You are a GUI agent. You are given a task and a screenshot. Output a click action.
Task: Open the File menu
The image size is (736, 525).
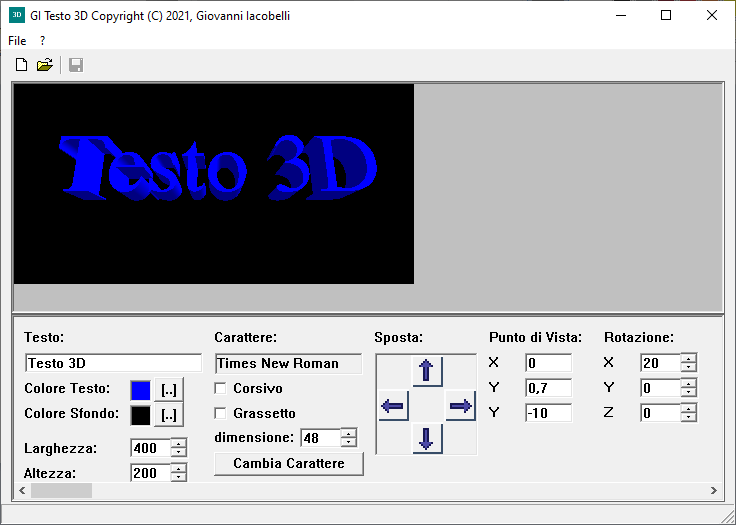(17, 41)
